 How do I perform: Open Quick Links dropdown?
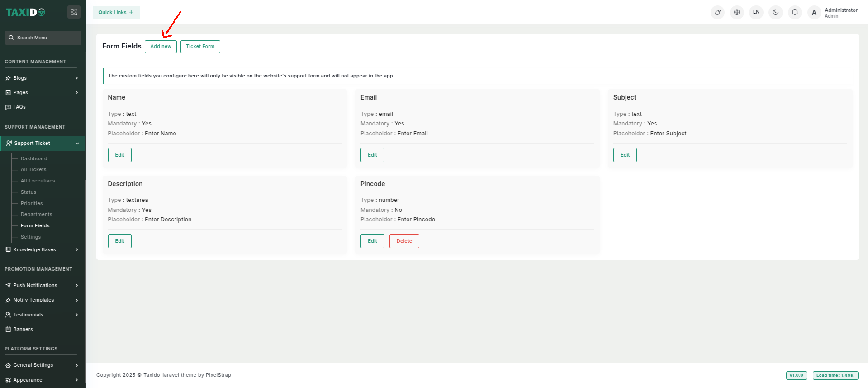pos(116,12)
